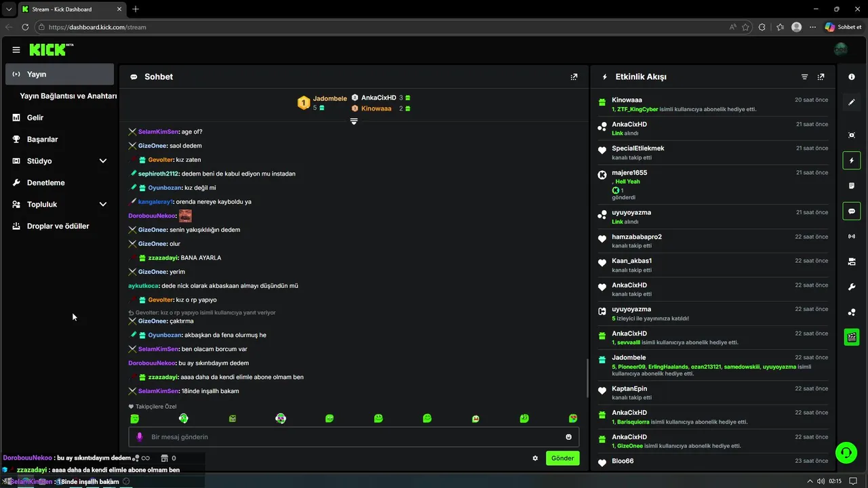This screenshot has width=868, height=488.
Task: Click the three-dots channel points sidebar icon
Action: click(x=852, y=312)
